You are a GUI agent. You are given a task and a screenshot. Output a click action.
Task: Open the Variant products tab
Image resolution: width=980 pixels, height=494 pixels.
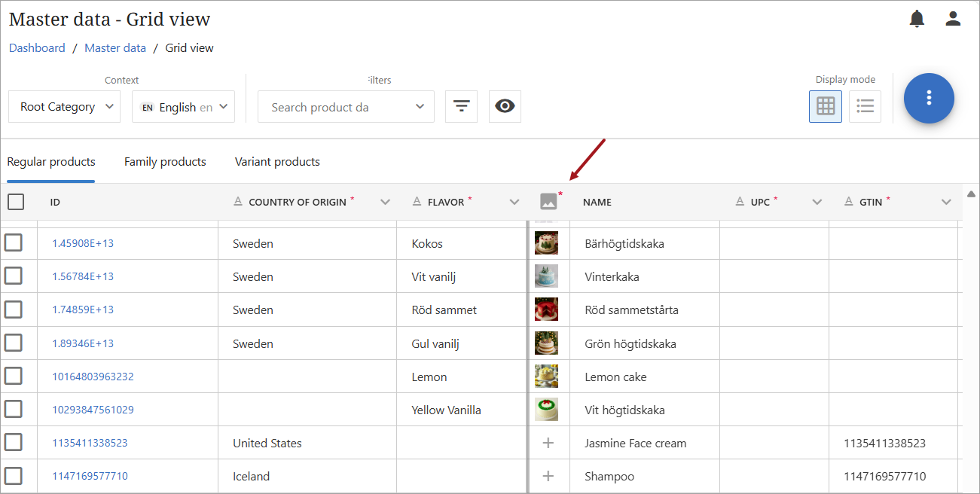pos(277,162)
